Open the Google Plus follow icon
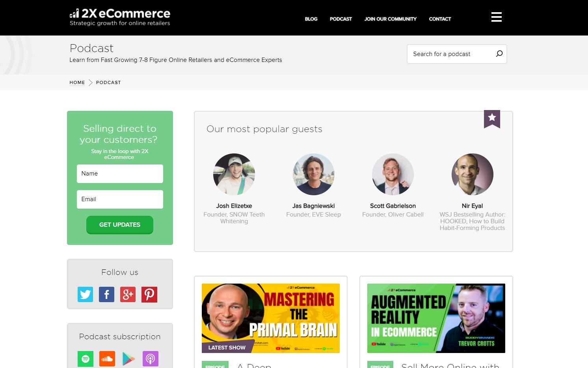 [128, 294]
